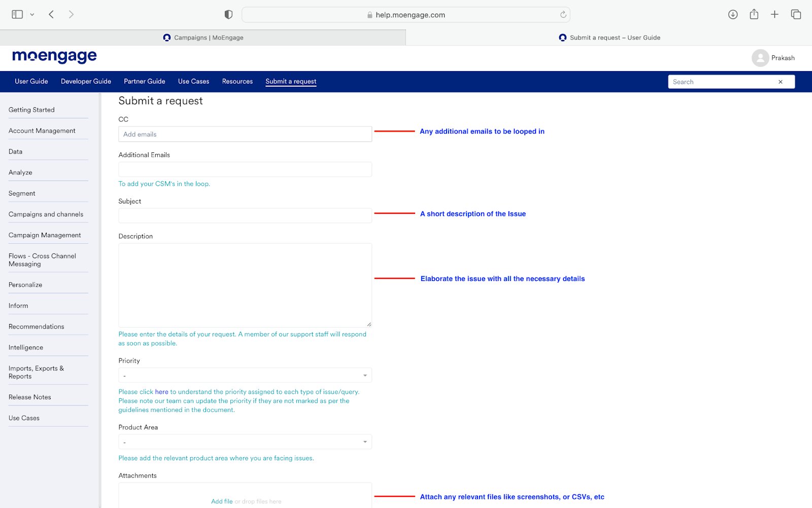Open the Prakash profile avatar
Screen dimensions: 812x508
[x=760, y=58]
